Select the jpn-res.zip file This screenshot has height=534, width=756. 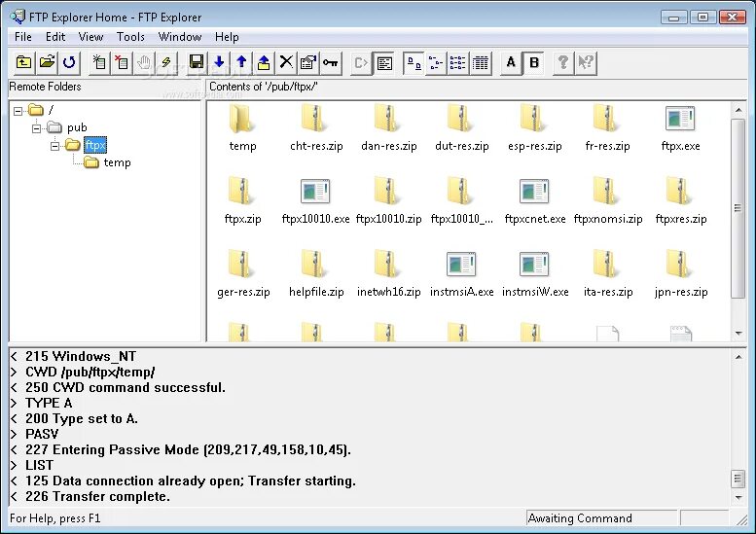[681, 274]
